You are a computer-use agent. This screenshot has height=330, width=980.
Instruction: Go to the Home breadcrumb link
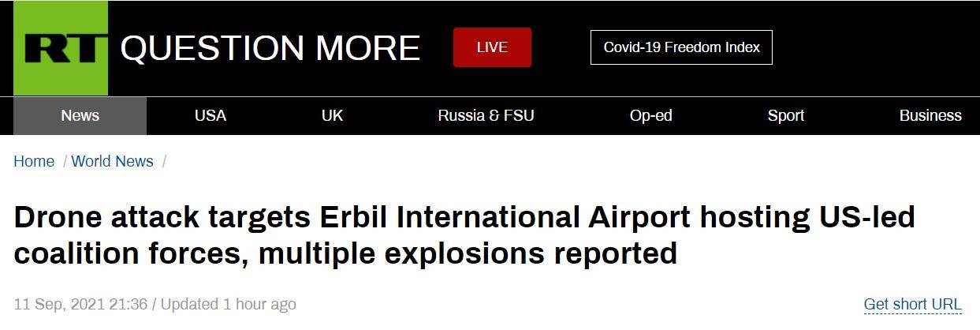tap(34, 161)
